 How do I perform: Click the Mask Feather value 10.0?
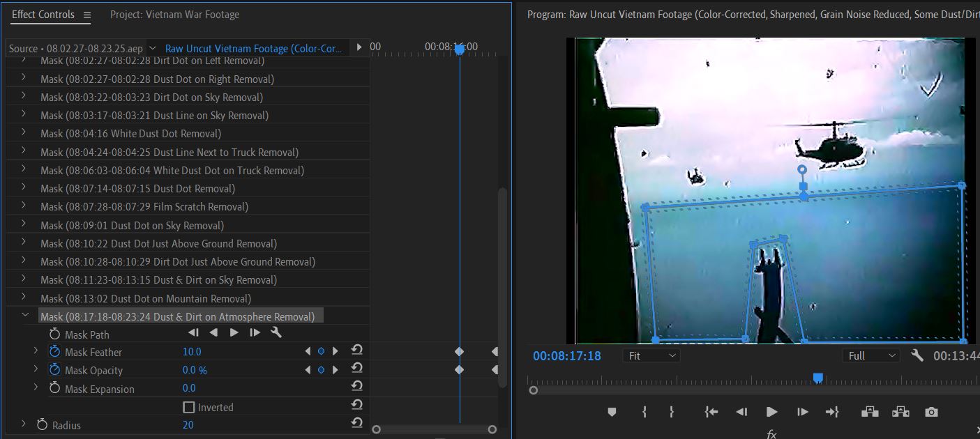192,351
